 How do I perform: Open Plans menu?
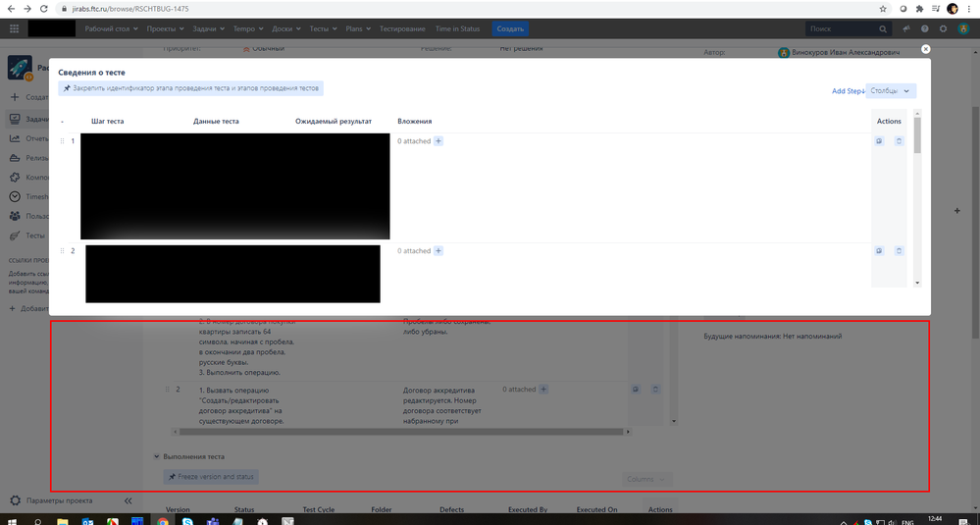(x=357, y=28)
